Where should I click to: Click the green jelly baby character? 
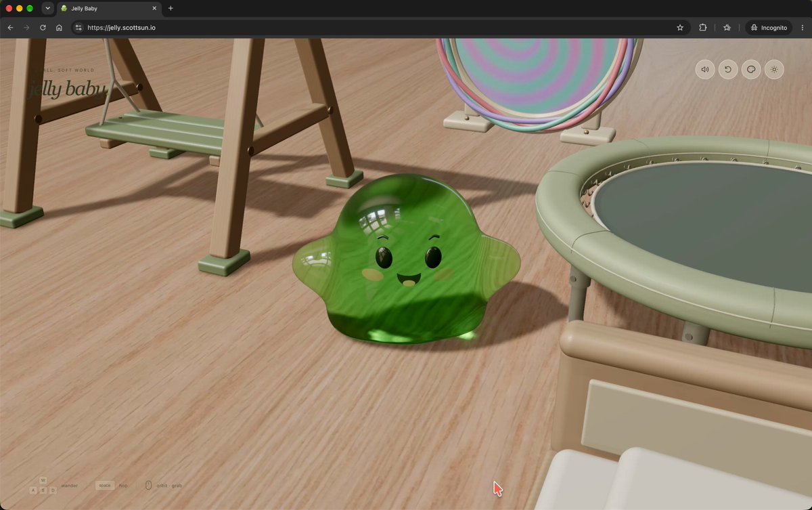pos(406,259)
